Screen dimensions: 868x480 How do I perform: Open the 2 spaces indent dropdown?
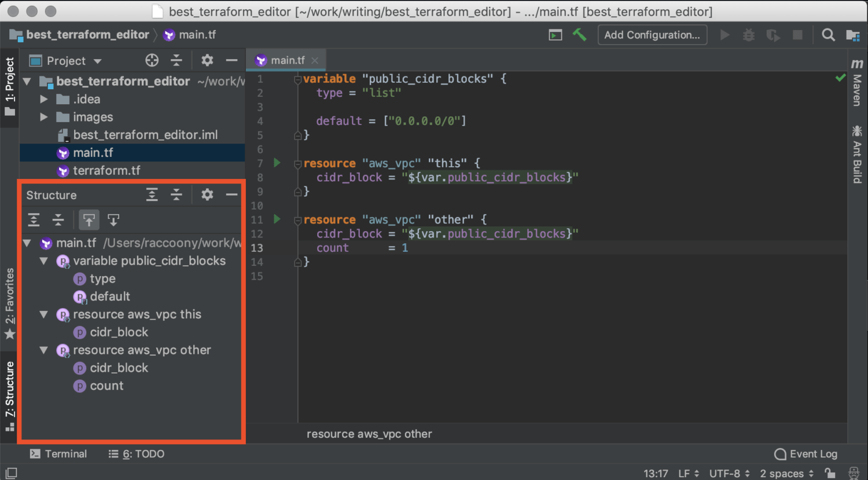click(787, 473)
